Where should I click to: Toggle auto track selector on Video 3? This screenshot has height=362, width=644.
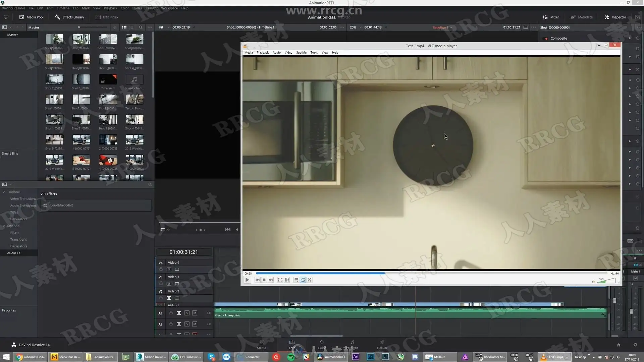pos(169,284)
